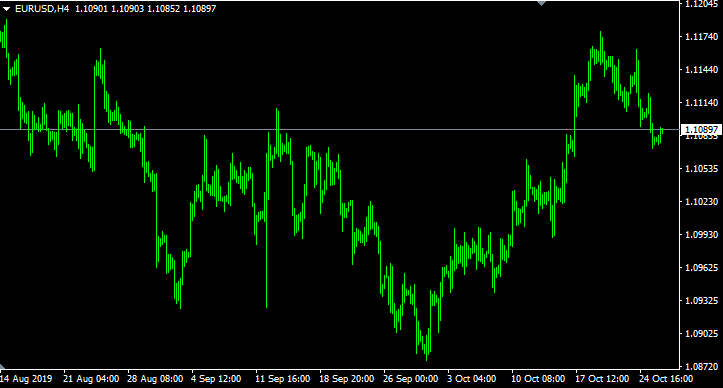Image resolution: width=723 pixels, height=388 pixels.
Task: Click the 1.10230 price scale value
Action: 701,202
